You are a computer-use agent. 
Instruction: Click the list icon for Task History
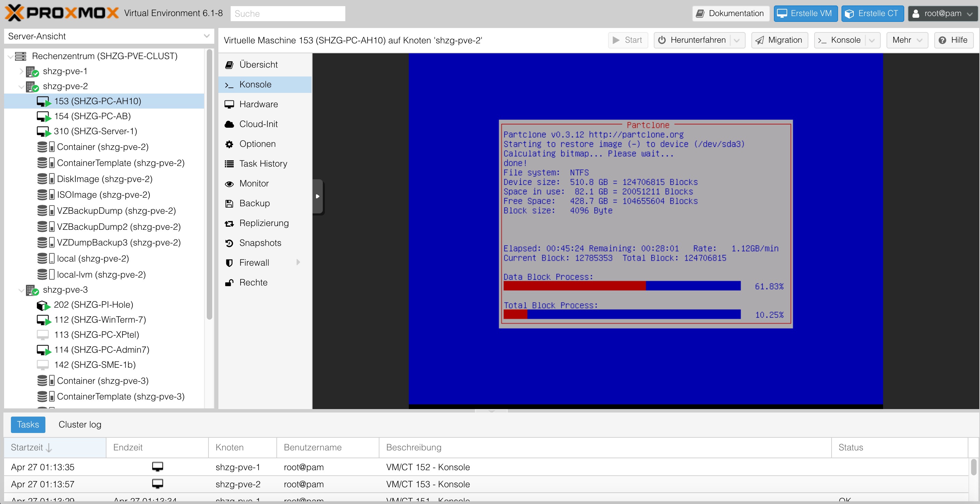pyautogui.click(x=229, y=164)
